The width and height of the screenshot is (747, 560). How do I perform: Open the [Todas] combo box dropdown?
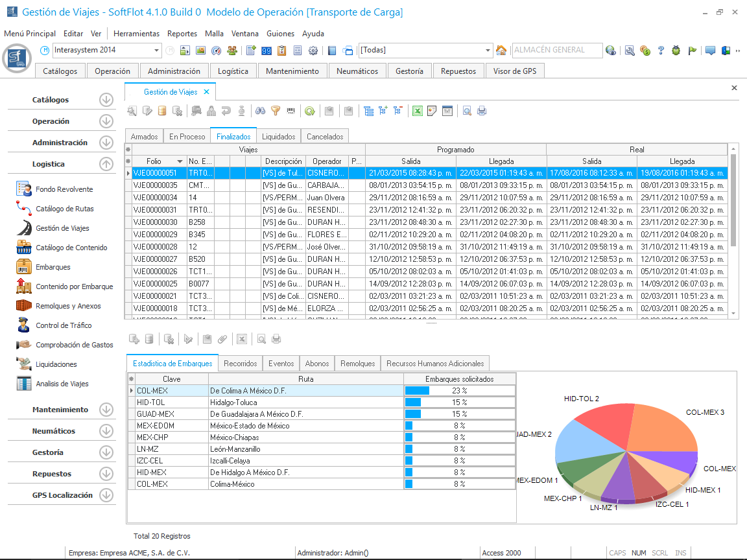click(x=488, y=51)
